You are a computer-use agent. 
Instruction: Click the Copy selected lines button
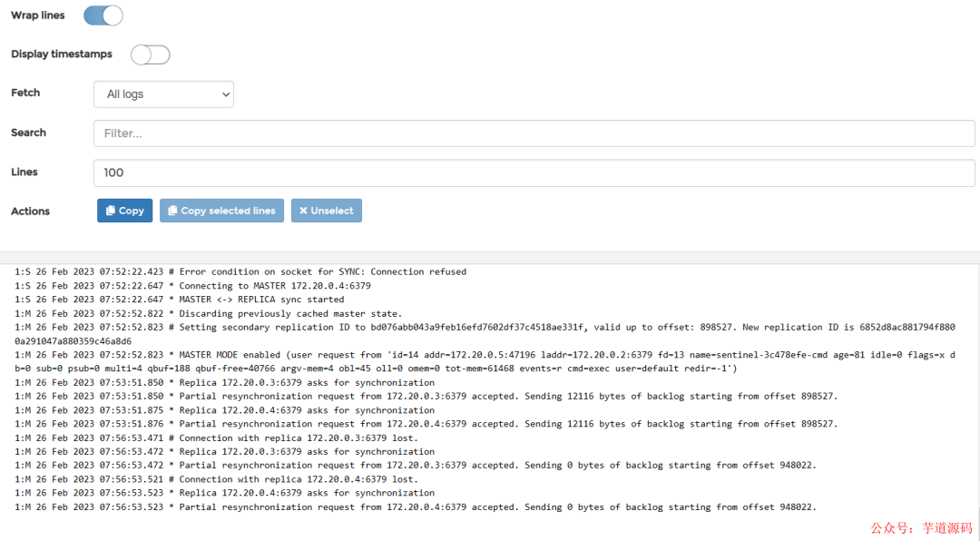(x=221, y=211)
